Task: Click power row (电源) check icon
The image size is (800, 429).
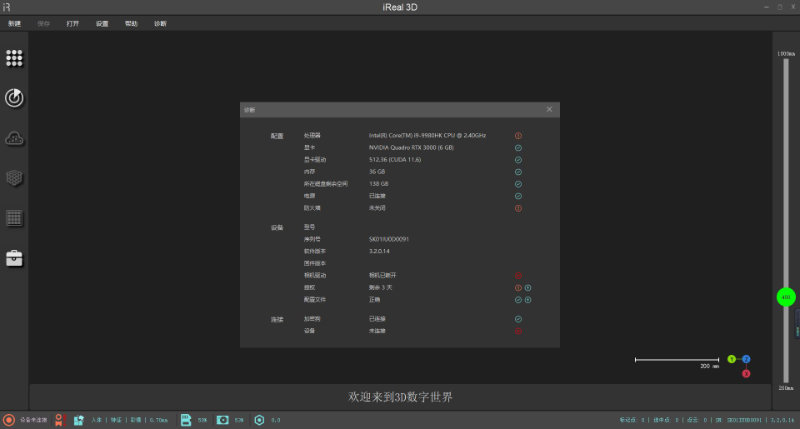Action: coord(518,196)
